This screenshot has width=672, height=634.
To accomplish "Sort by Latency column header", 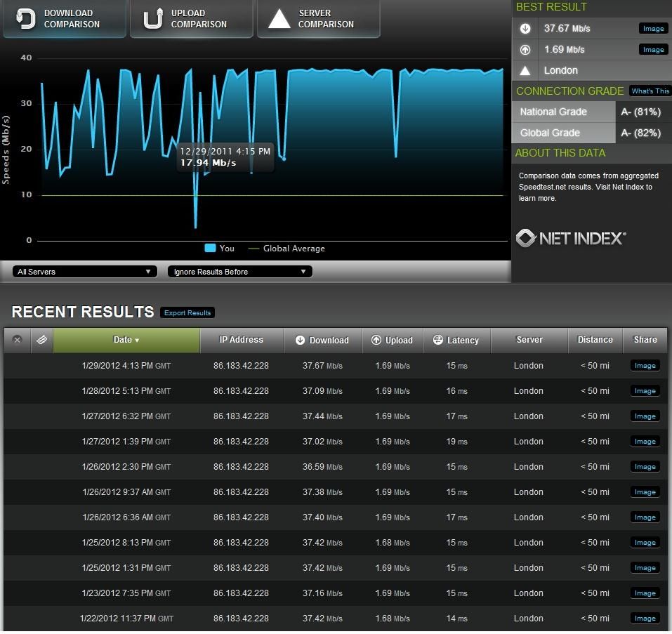I will pos(457,340).
